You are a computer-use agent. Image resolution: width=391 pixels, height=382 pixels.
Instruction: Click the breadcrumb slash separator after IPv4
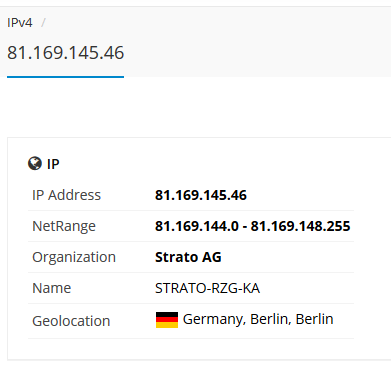[x=43, y=23]
